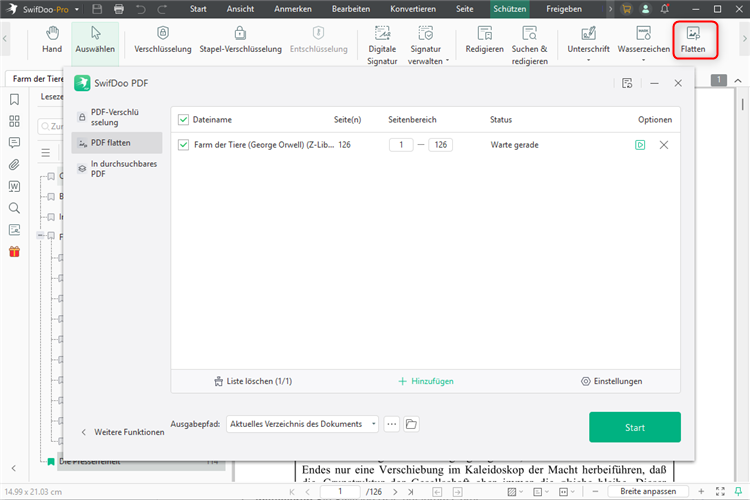750x500 pixels.
Task: Click the Digitale Signatur tool
Action: (382, 46)
